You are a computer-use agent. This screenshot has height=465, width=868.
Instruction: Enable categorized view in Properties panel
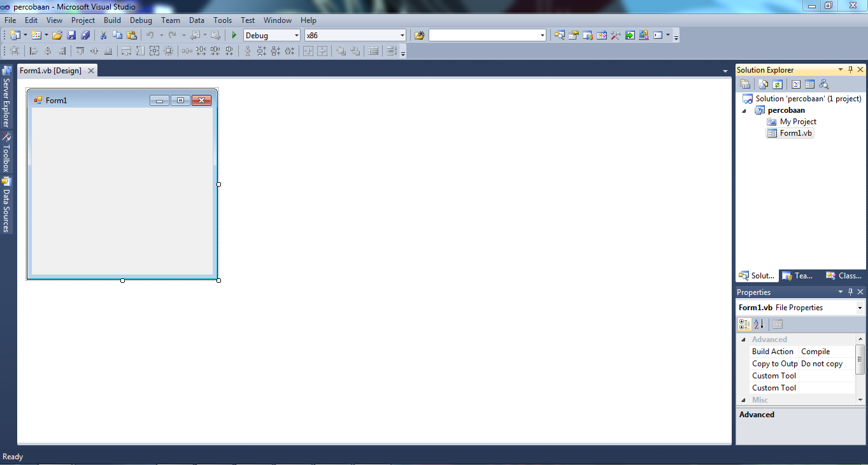[744, 324]
